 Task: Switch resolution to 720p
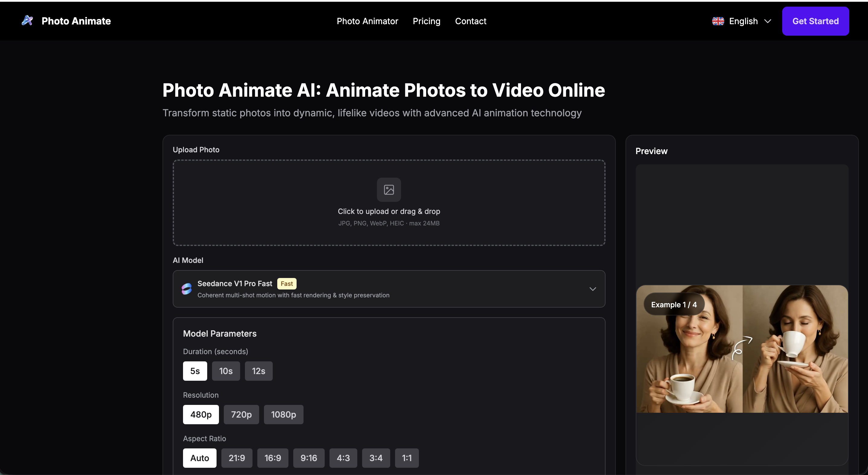click(x=241, y=414)
